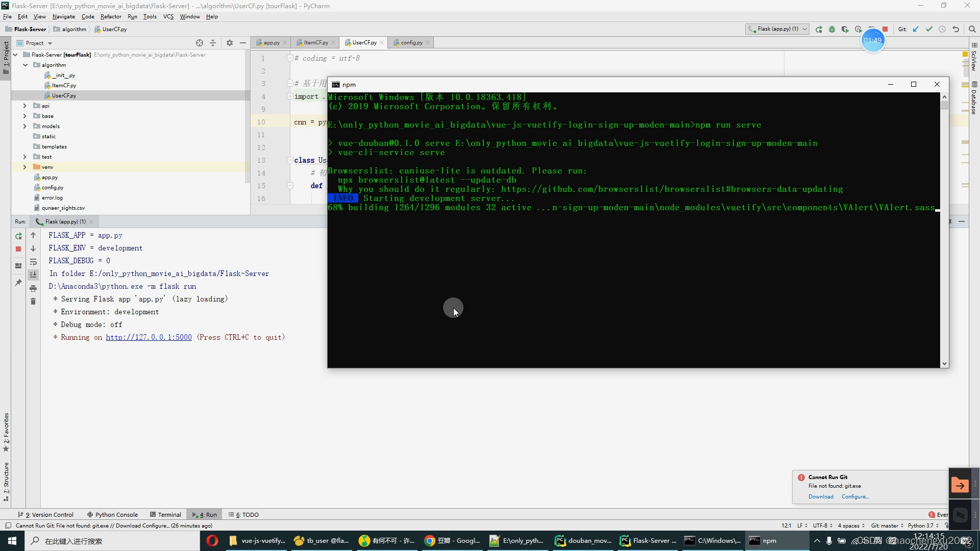980x551 pixels.
Task: Click the Print icon in Run console
Action: 33,289
